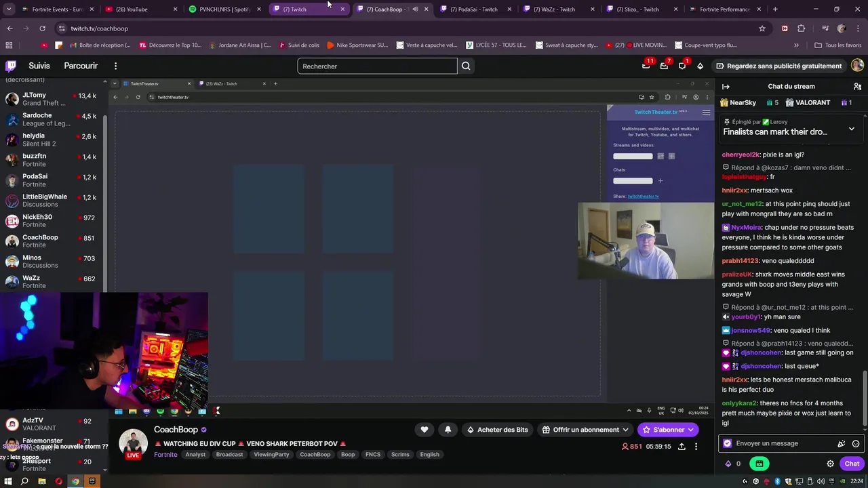Open stream more options three dots
Viewport: 868px width, 488px height.
(696, 447)
